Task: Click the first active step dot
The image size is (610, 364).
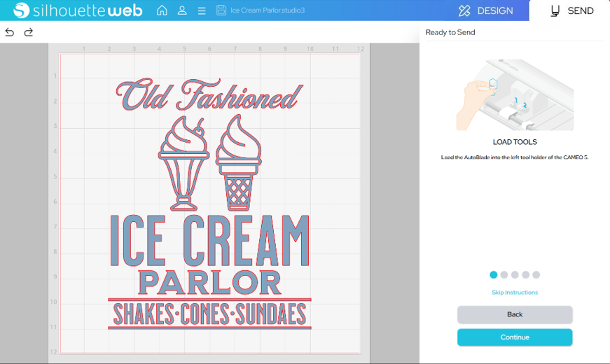Action: (493, 275)
